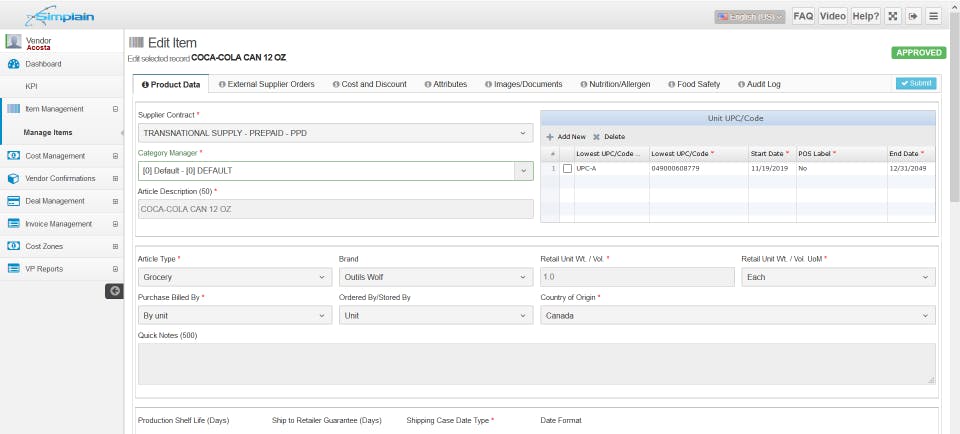The height and width of the screenshot is (434, 960).
Task: Click the Deal Management card icon
Action: click(14, 201)
